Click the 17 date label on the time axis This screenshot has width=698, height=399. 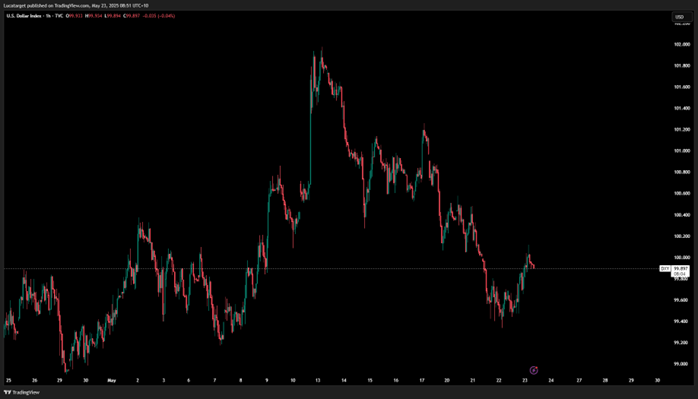pyautogui.click(x=422, y=381)
